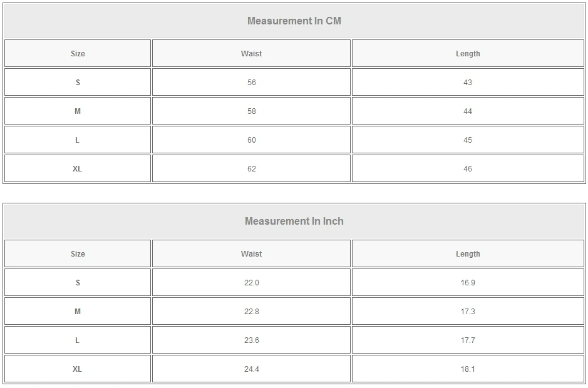588x388 pixels.
Task: Click the "Measurement In CM" table title
Action: [294, 21]
